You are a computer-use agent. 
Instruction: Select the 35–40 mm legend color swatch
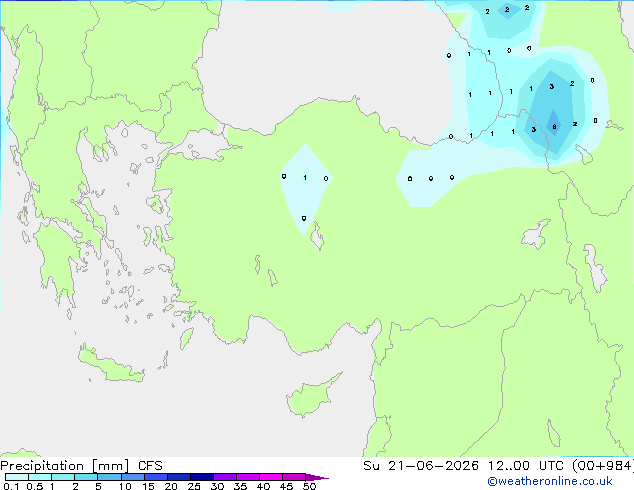tap(248, 477)
